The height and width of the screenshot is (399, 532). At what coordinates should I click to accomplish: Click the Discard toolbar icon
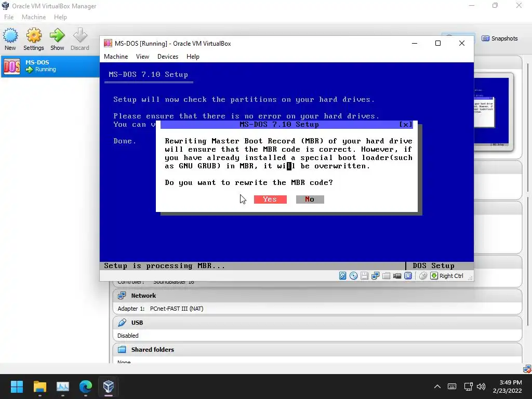[79, 39]
